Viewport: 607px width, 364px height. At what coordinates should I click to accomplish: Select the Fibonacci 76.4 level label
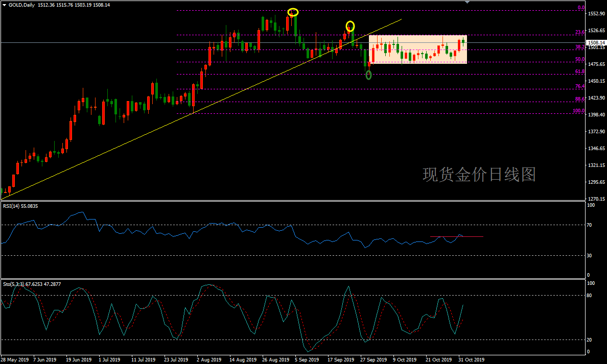(x=580, y=86)
